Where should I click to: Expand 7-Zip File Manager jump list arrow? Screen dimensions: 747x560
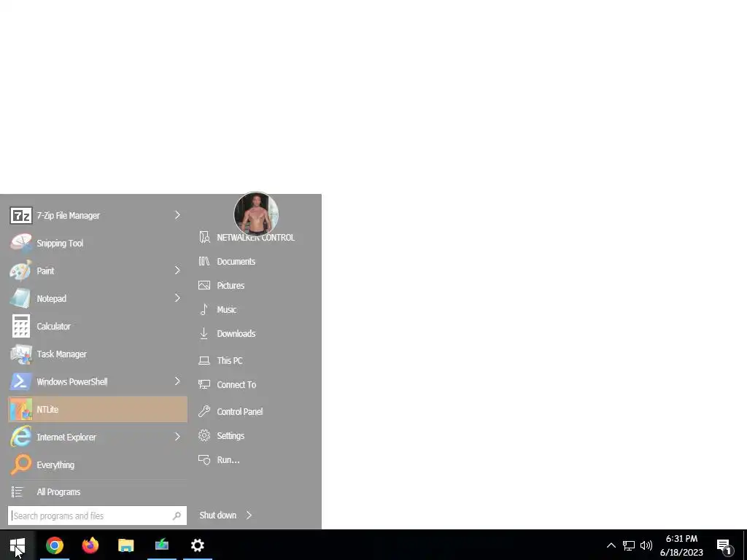[x=177, y=215]
